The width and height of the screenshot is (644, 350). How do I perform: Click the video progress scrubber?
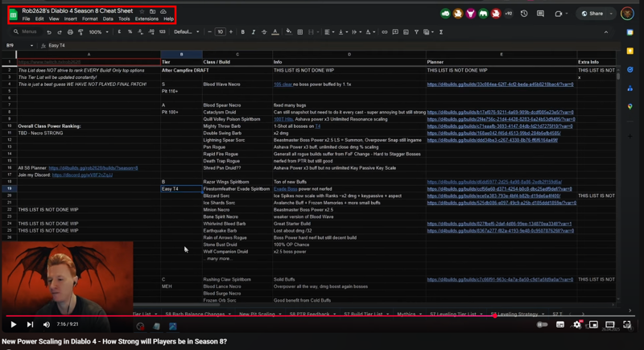click(x=495, y=316)
